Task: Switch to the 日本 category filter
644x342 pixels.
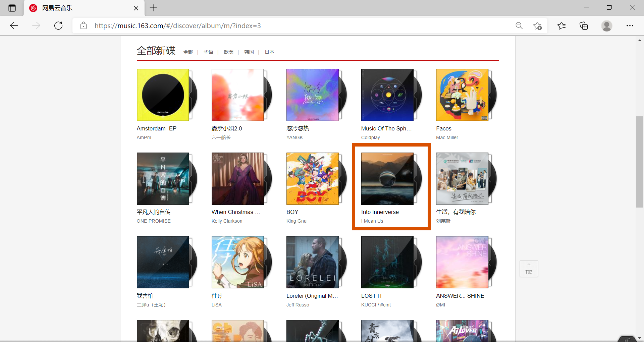Action: (269, 52)
